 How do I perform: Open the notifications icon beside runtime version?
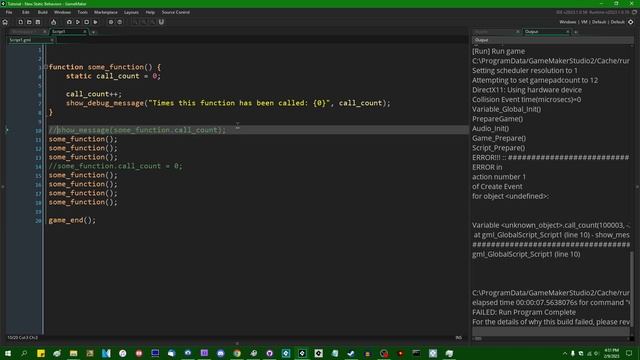tap(634, 12)
